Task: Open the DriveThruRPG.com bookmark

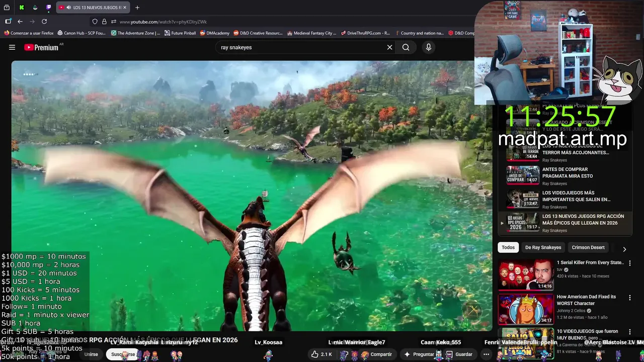Action: (x=365, y=33)
